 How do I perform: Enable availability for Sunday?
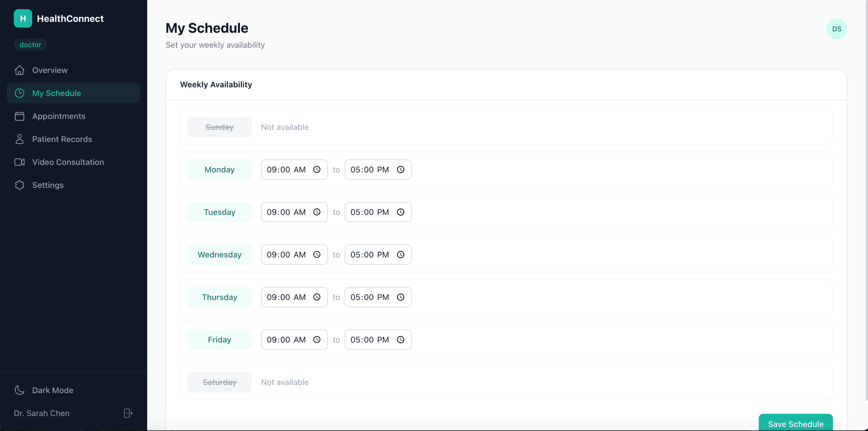(219, 127)
